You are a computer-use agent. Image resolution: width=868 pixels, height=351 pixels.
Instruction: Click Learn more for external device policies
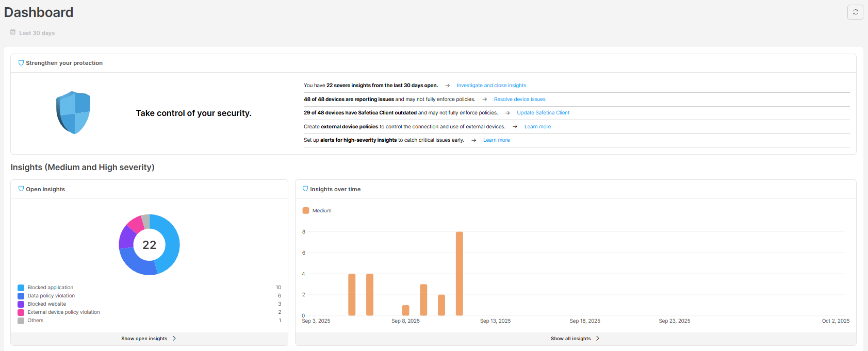537,127
